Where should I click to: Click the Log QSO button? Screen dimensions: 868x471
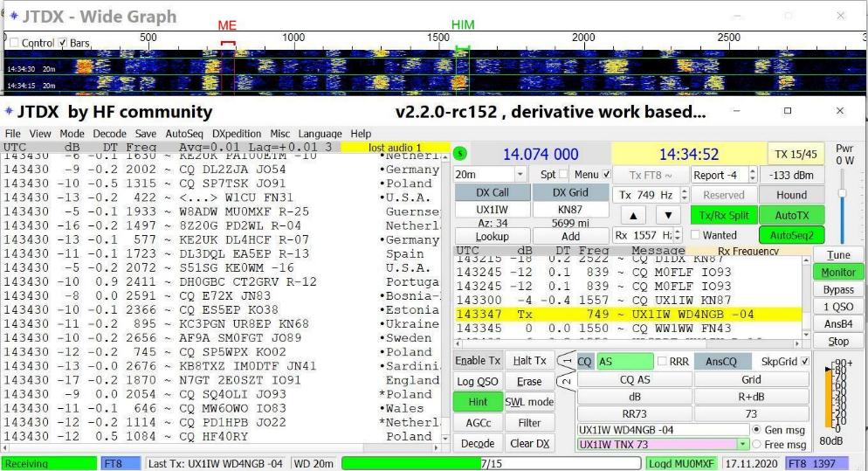pos(478,381)
